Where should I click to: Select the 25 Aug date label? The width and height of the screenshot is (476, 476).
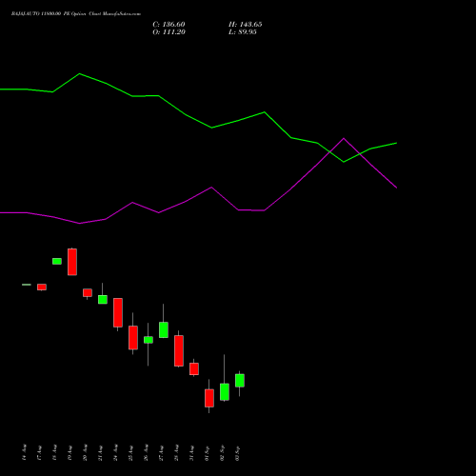click(x=131, y=452)
